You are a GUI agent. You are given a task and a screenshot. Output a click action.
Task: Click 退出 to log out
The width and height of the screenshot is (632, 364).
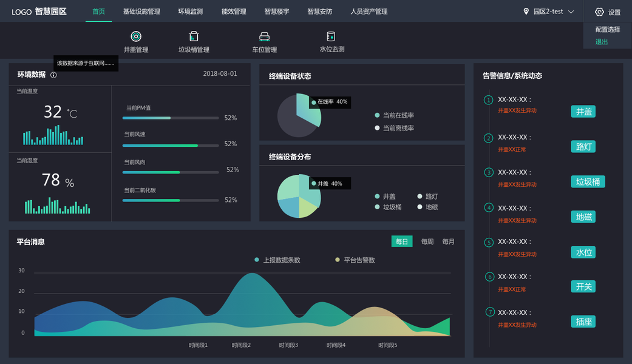[x=602, y=42]
